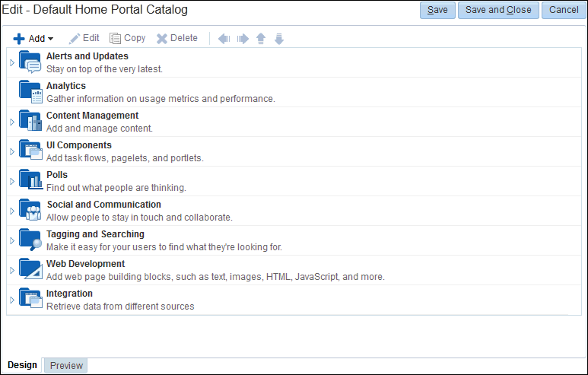Select the Integration folder icon
588x375 pixels.
click(x=30, y=298)
